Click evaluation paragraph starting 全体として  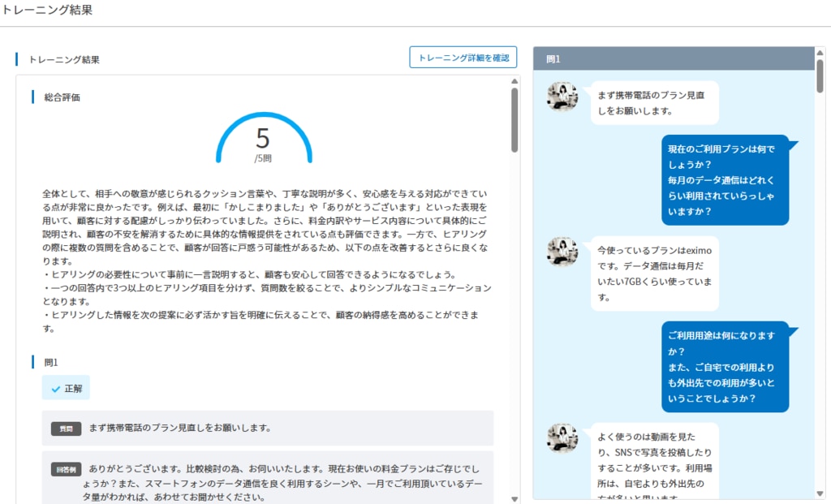[265, 226]
